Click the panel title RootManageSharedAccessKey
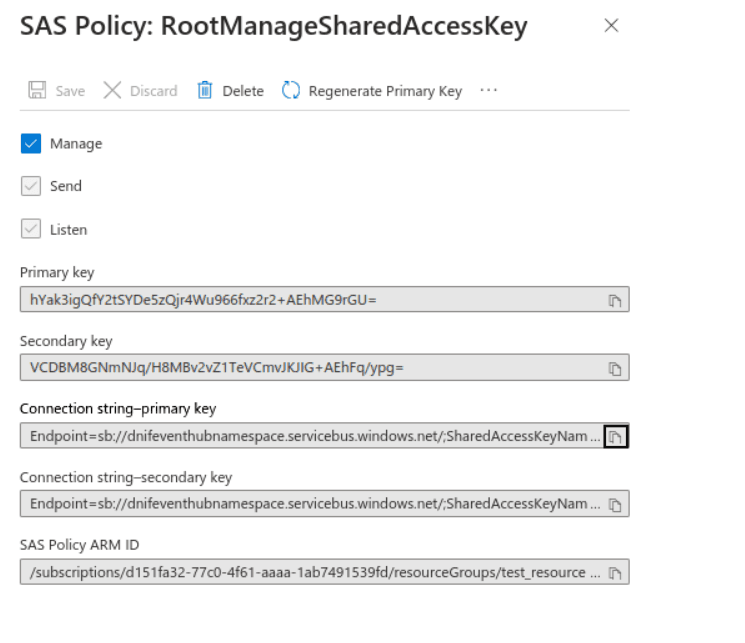The width and height of the screenshot is (745, 643). point(344,27)
